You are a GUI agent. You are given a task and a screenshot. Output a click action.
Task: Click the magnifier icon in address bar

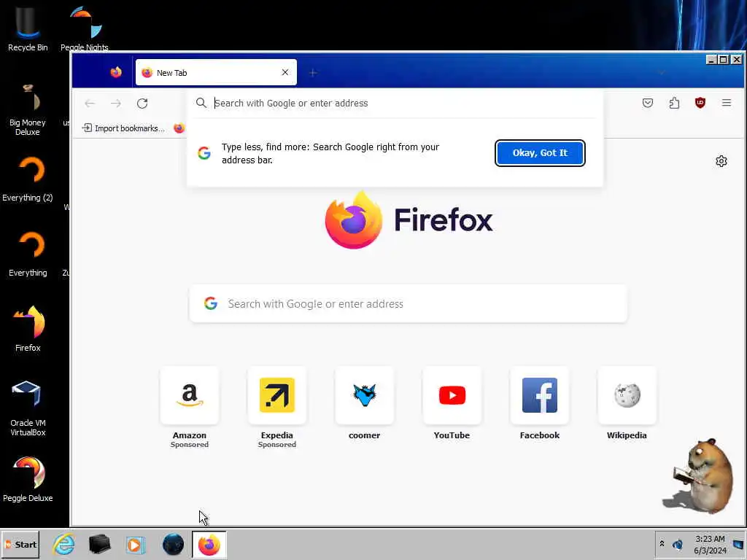[x=201, y=103]
